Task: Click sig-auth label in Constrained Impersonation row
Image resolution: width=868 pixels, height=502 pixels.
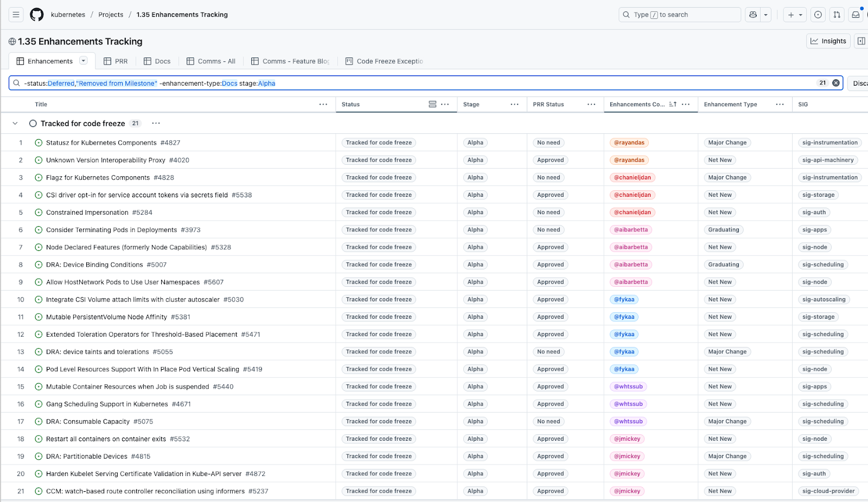Action: [814, 213]
